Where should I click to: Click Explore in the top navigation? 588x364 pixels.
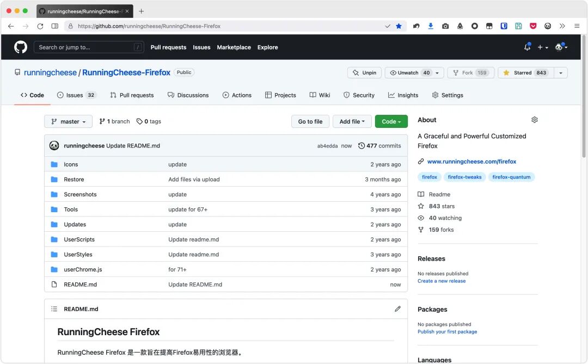pyautogui.click(x=267, y=47)
